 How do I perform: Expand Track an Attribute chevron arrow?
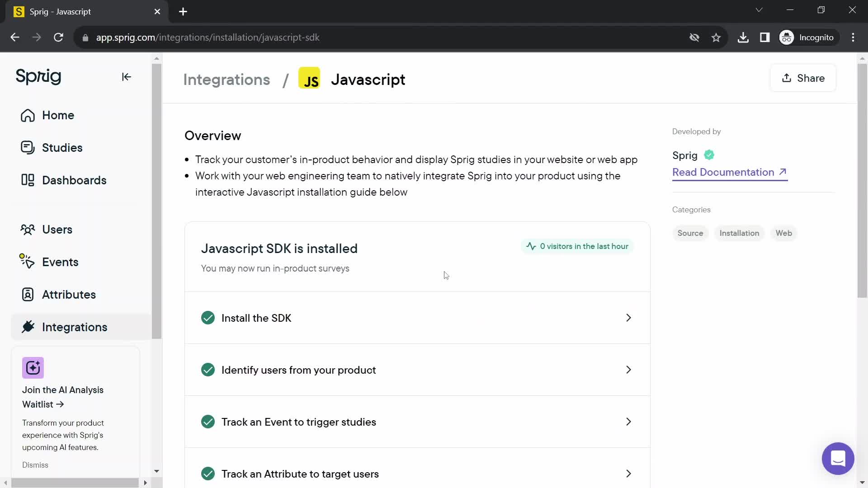point(628,474)
